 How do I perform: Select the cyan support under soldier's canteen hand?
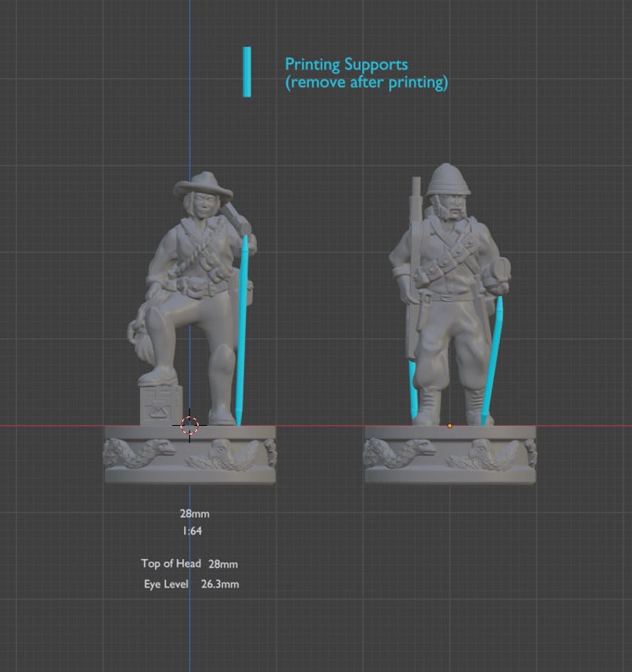coord(493,361)
